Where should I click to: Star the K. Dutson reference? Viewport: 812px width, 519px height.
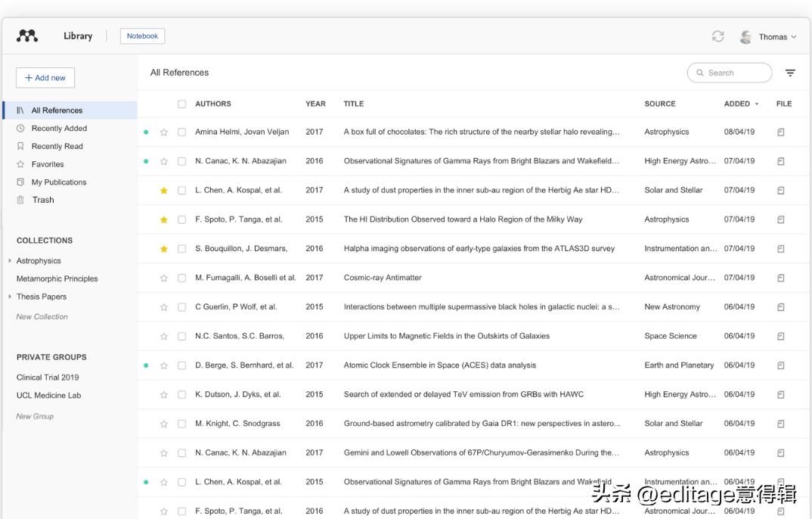tap(163, 395)
